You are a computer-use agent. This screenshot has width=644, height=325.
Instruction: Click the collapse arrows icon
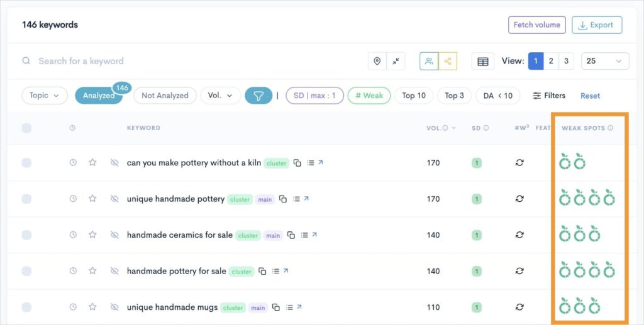click(396, 61)
